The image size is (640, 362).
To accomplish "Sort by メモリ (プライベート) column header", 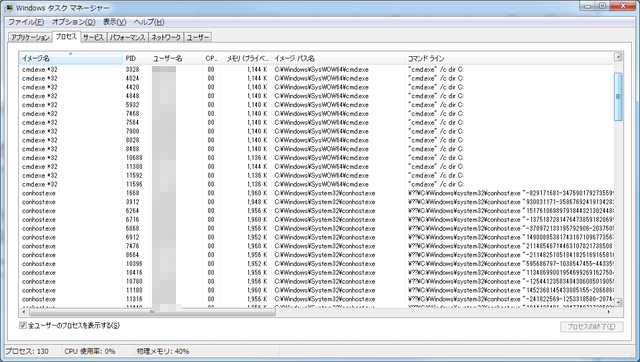I will pyautogui.click(x=247, y=58).
